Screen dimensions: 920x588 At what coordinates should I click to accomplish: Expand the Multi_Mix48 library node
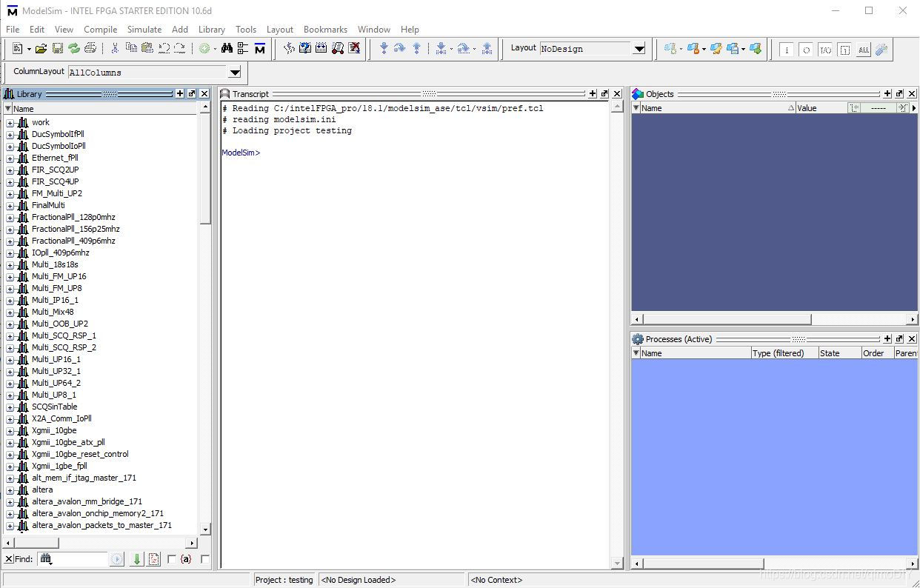10,313
